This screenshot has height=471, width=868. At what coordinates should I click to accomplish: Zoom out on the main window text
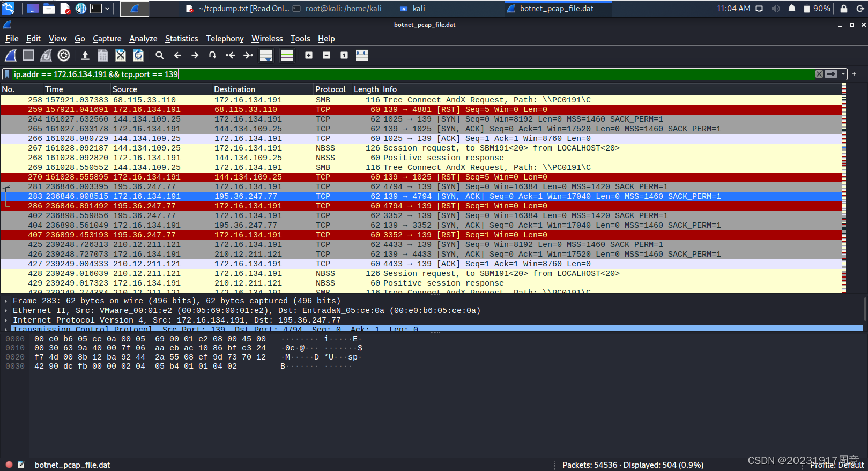(327, 55)
